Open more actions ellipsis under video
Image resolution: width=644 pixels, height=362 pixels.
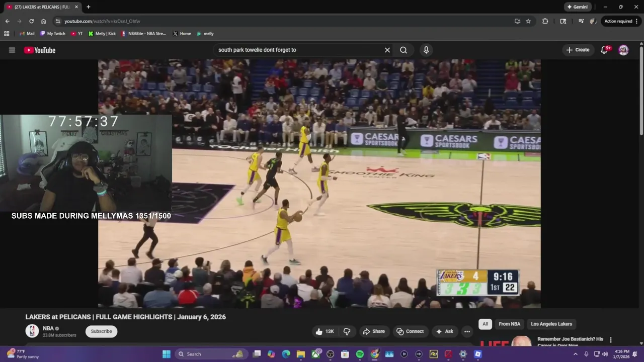pyautogui.click(x=467, y=331)
